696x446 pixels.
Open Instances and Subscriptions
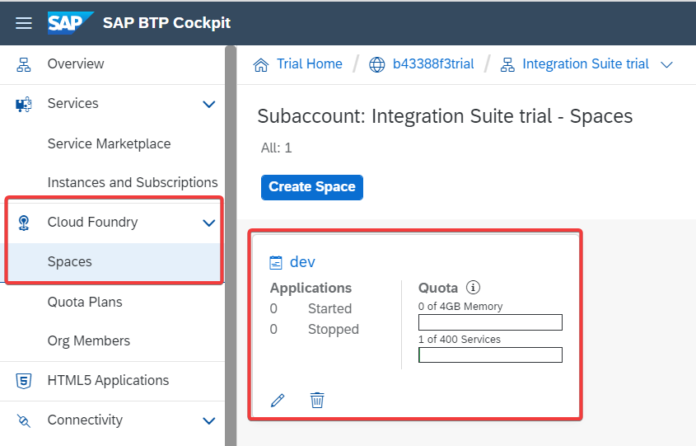(x=132, y=183)
